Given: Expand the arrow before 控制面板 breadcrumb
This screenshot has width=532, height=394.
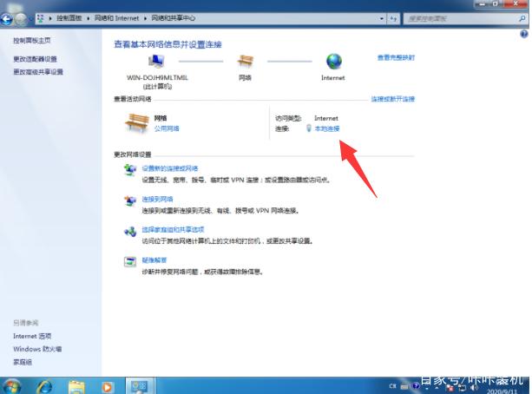Looking at the screenshot, I should click(x=50, y=18).
